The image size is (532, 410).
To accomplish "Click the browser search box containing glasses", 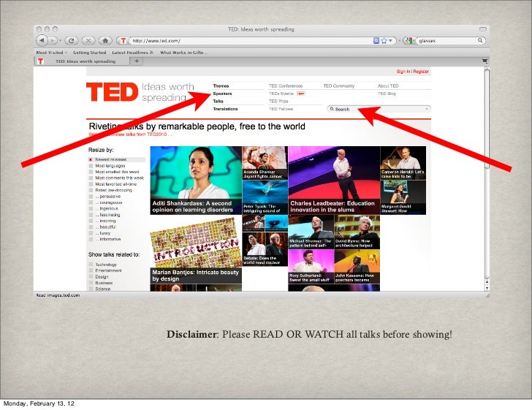I will click(x=446, y=41).
